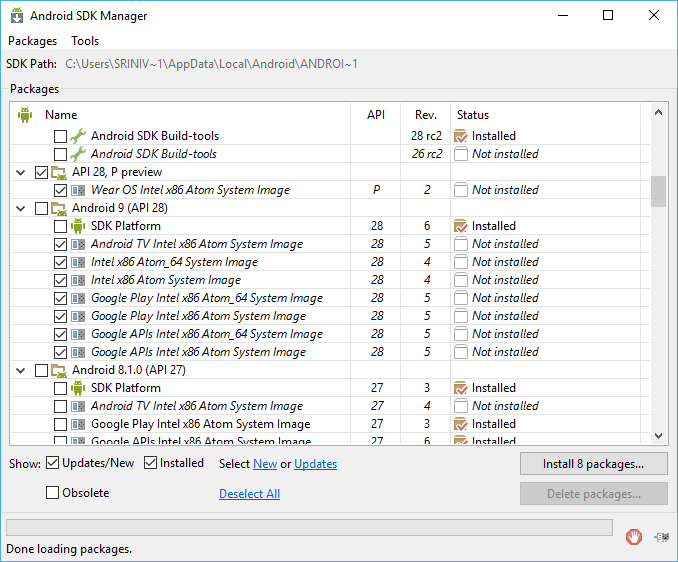
Task: Click the Android robot icon in Name header
Action: coord(25,115)
